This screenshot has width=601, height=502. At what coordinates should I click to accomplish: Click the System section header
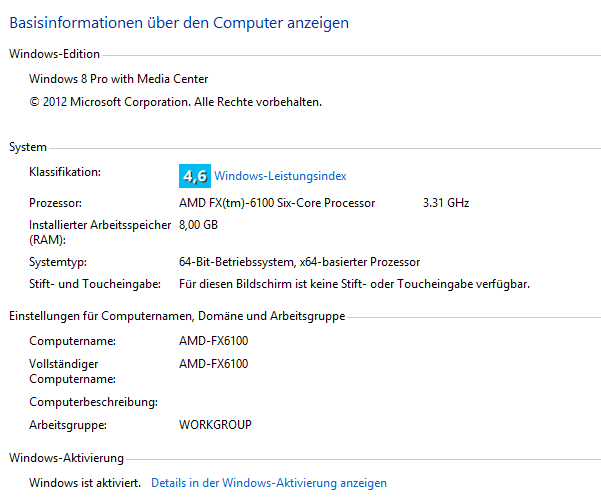tap(28, 147)
